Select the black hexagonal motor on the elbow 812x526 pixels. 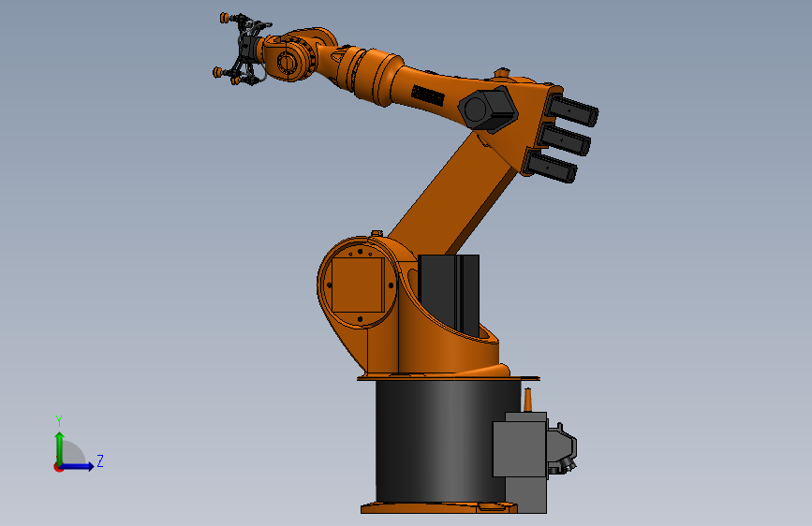(x=488, y=110)
